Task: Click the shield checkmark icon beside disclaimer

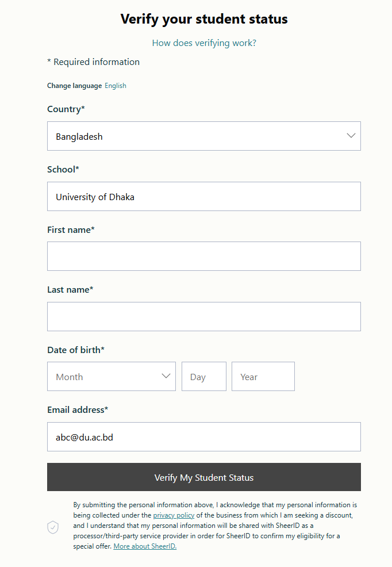Action: click(x=53, y=527)
